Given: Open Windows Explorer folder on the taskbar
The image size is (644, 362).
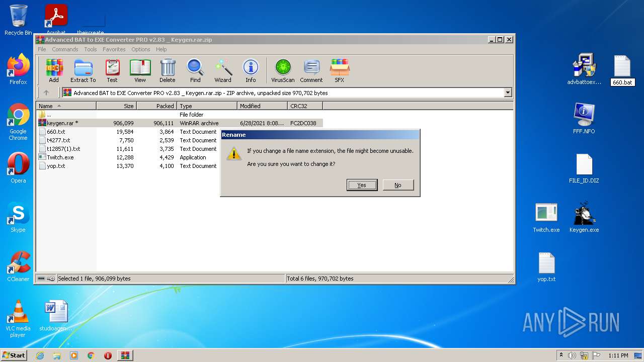Looking at the screenshot, I should pyautogui.click(x=57, y=355).
